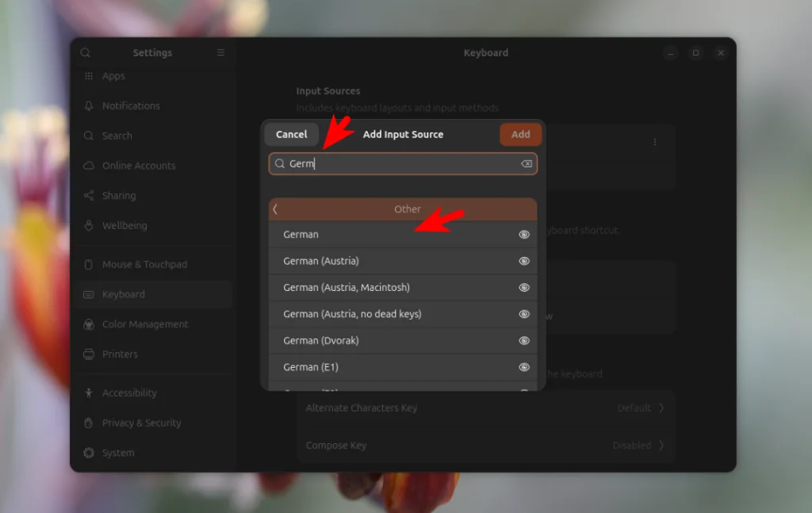The width and height of the screenshot is (812, 513).
Task: Preview the German (Austria) layout
Action: [524, 261]
